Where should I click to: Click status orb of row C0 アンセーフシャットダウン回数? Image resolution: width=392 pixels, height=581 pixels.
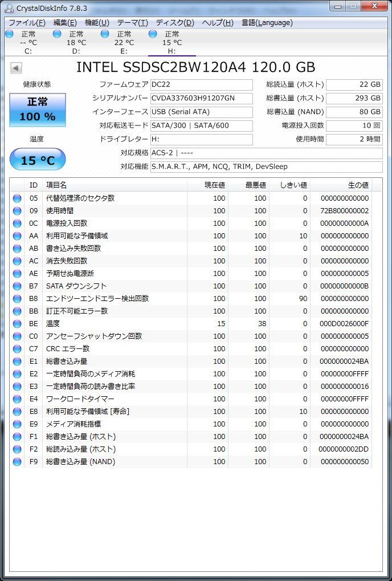click(17, 336)
